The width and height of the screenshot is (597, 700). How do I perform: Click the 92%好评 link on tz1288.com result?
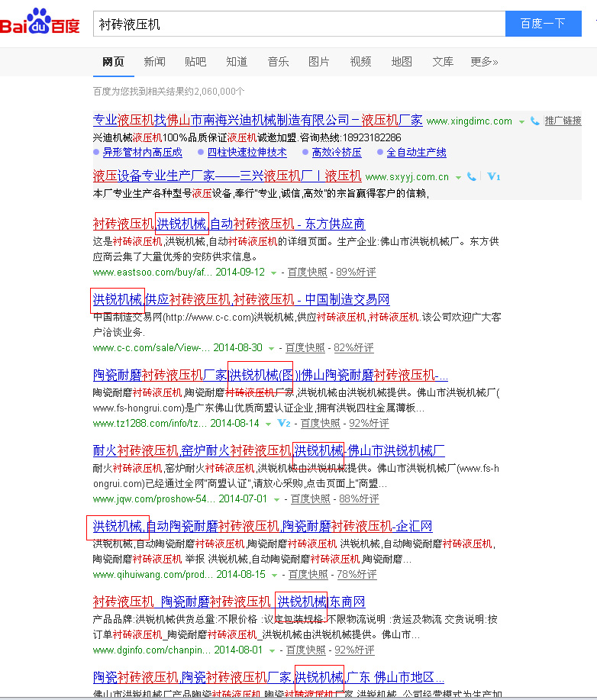[369, 423]
